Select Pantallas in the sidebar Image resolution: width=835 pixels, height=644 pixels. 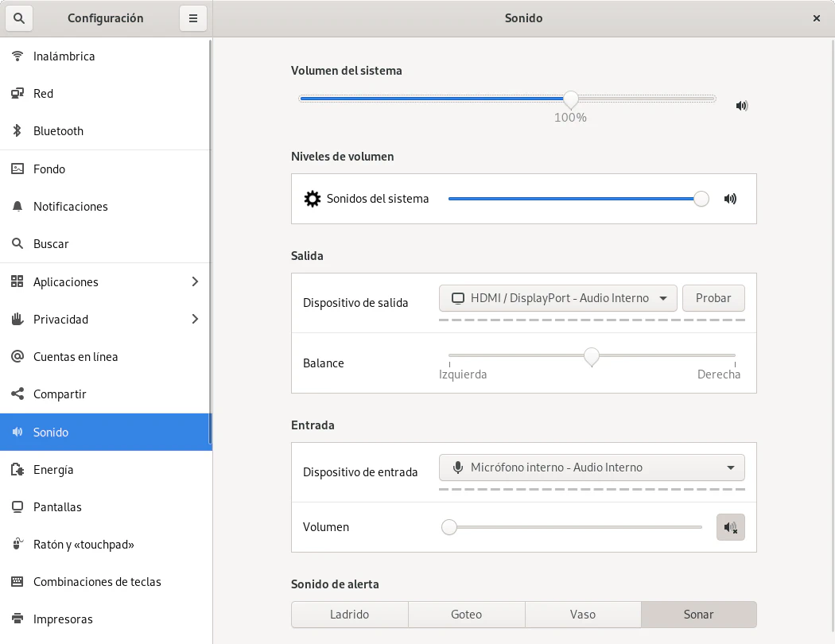pyautogui.click(x=57, y=507)
